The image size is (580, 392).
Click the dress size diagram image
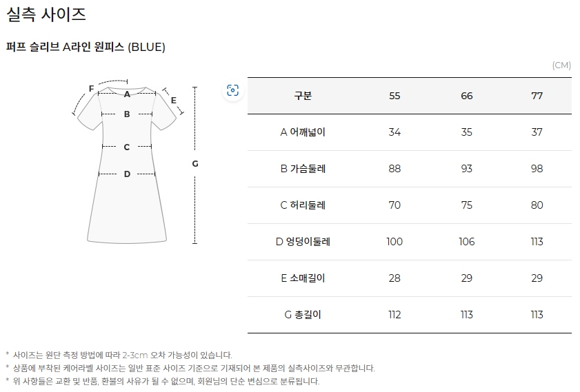coord(135,162)
